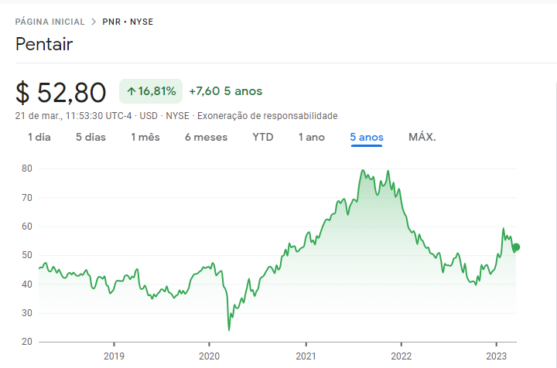Click the $ 52,80 price value

(x=61, y=93)
